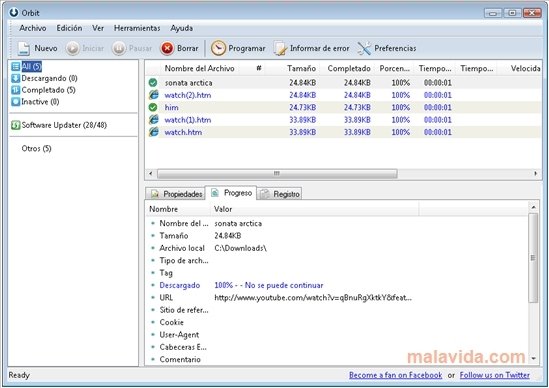Click browser icon of watch(2).htm
Screen dimensions: 549x388
(153, 95)
